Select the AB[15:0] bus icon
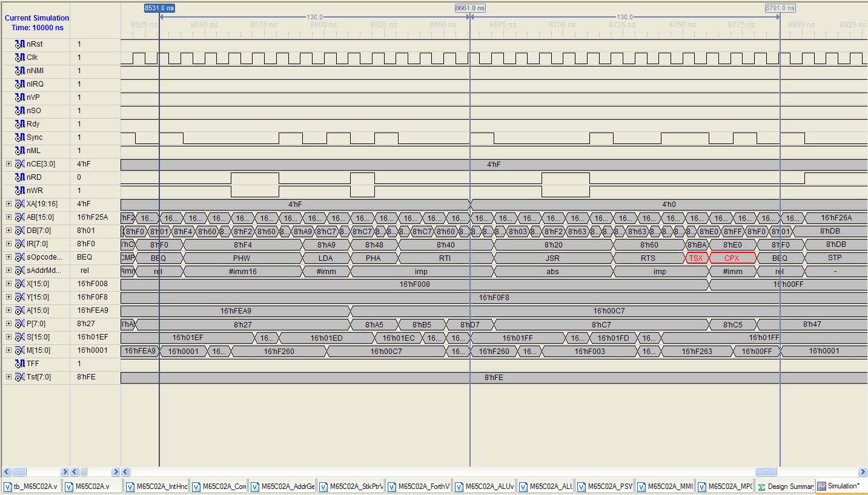868x495 pixels. tap(20, 217)
